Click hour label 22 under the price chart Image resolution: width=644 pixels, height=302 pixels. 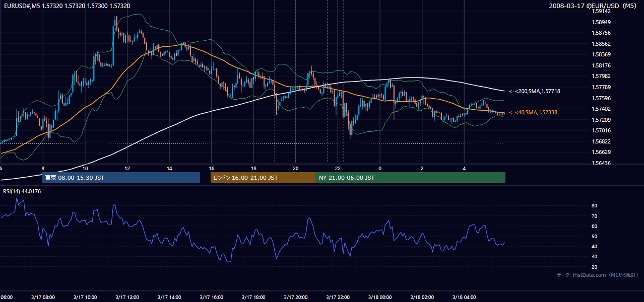(338, 168)
